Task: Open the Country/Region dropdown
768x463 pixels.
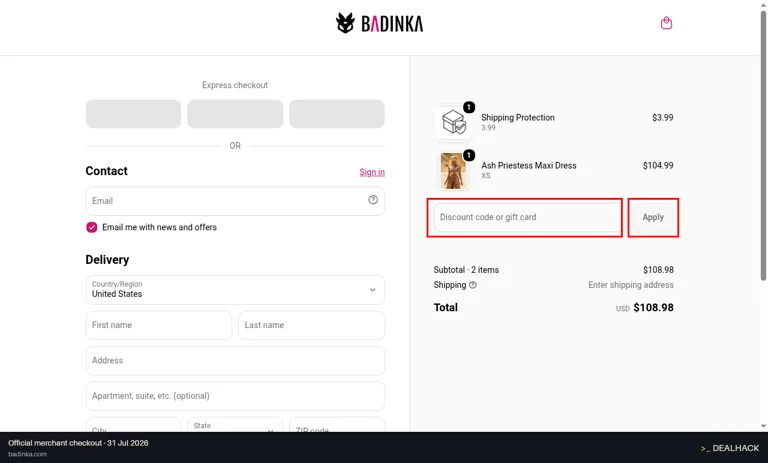Action: coord(235,290)
